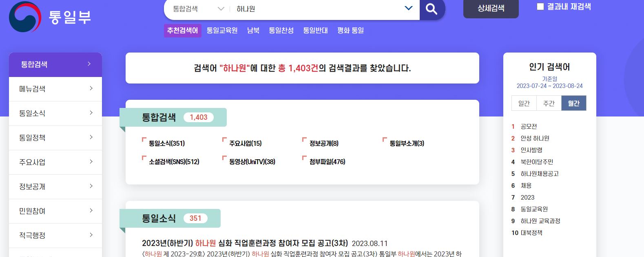Click recommended keyword 남북
The image size is (644, 257).
click(253, 31)
